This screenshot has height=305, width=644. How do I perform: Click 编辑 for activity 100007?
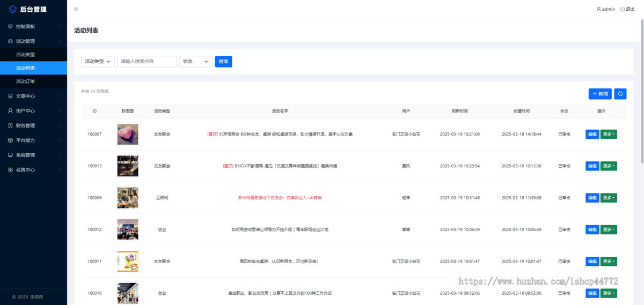tap(592, 135)
